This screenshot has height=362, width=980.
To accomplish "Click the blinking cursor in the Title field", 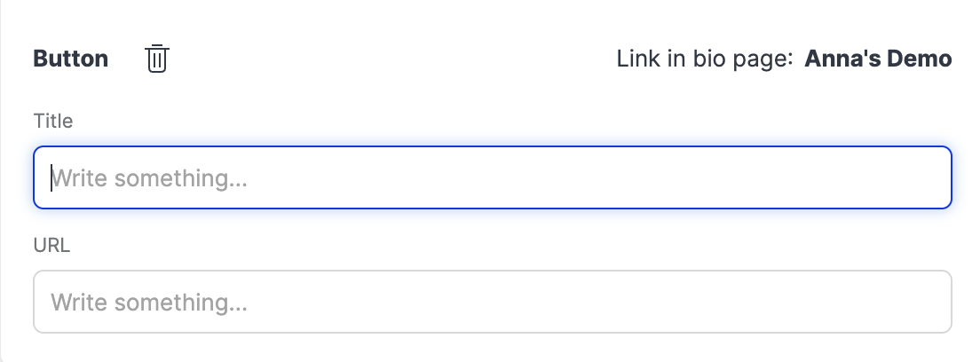I will pos(51,178).
